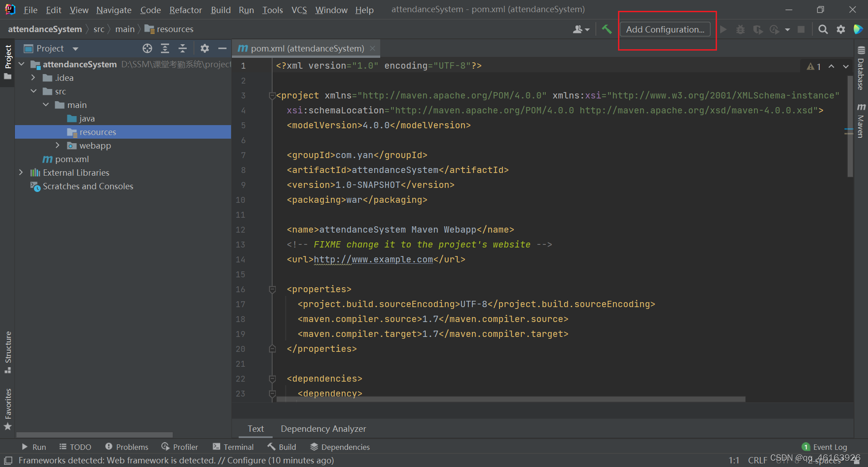Fold the dependencies block at line 22
Viewport: 868px width, 467px height.
pyautogui.click(x=272, y=379)
